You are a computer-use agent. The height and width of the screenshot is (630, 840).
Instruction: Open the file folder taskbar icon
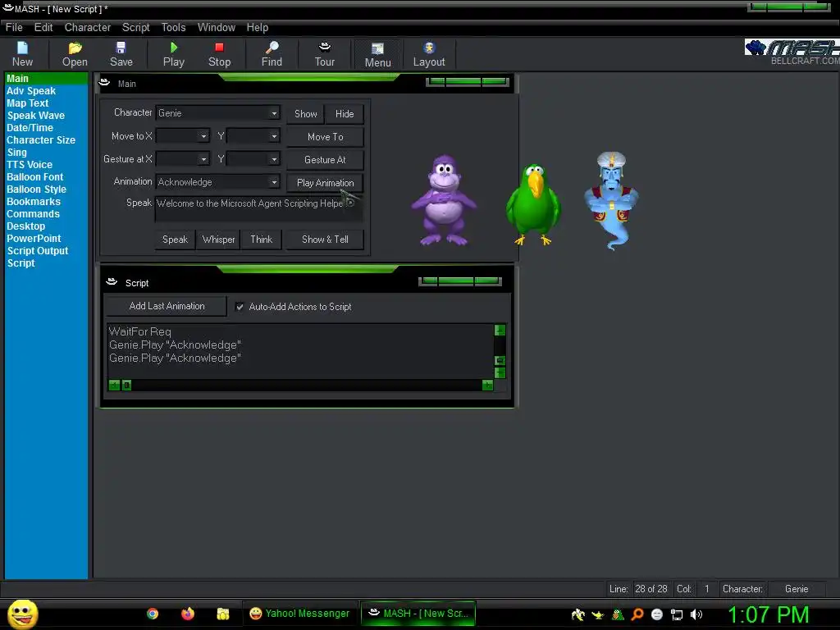click(223, 614)
